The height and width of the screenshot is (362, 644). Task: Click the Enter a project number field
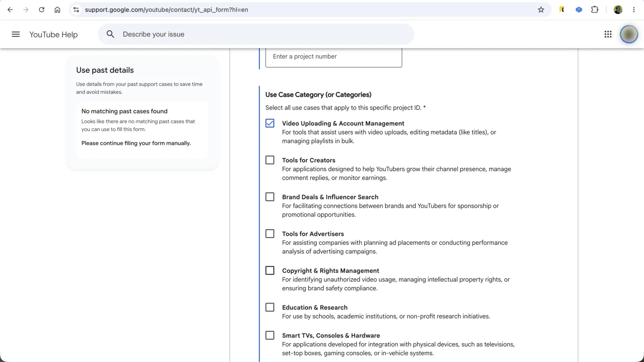point(334,57)
